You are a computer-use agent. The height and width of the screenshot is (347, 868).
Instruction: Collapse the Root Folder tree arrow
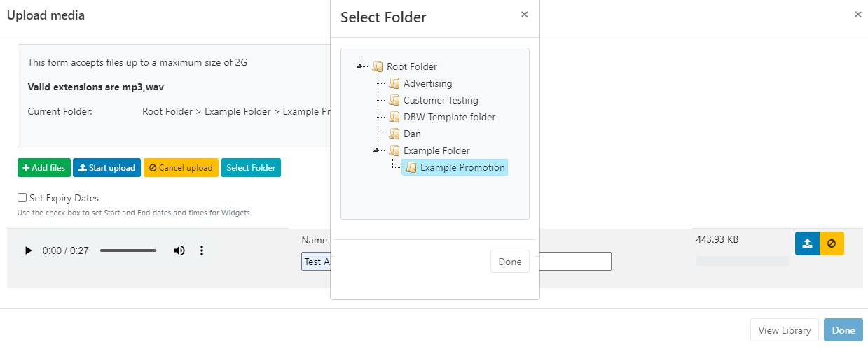pyautogui.click(x=359, y=66)
